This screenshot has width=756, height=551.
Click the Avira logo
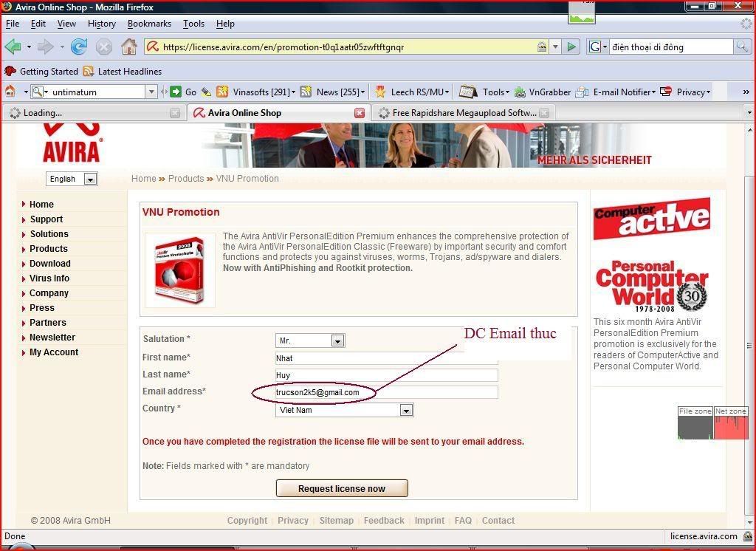pyautogui.click(x=72, y=143)
